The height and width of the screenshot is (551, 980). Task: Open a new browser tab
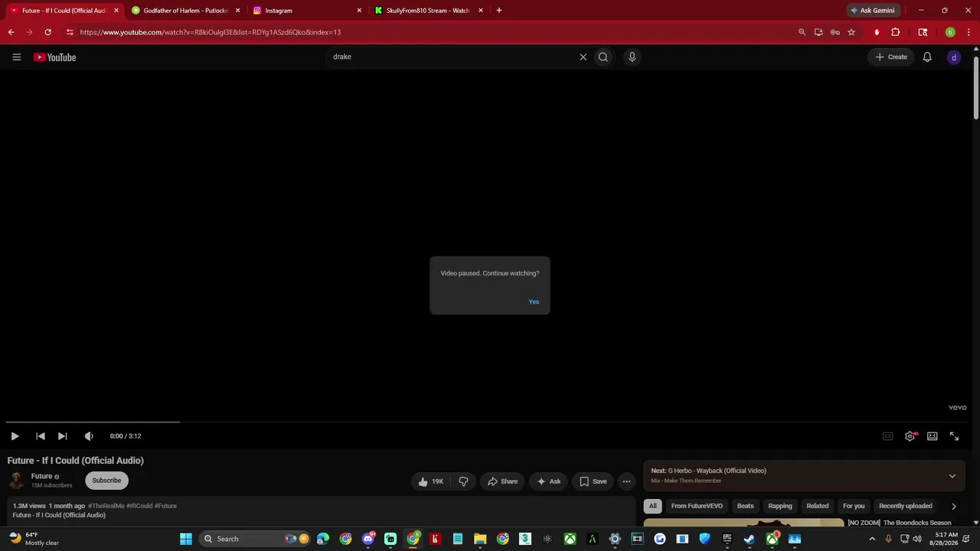coord(499,11)
